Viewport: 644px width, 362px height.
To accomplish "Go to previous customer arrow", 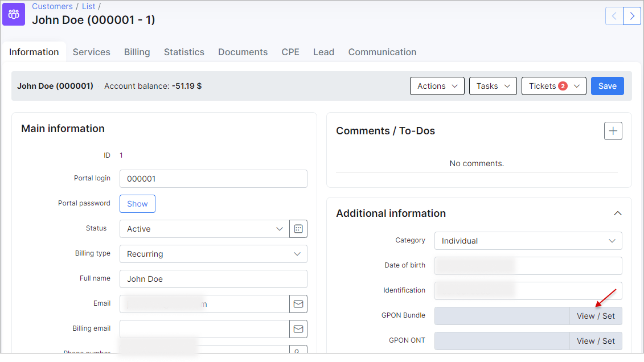I will click(614, 17).
